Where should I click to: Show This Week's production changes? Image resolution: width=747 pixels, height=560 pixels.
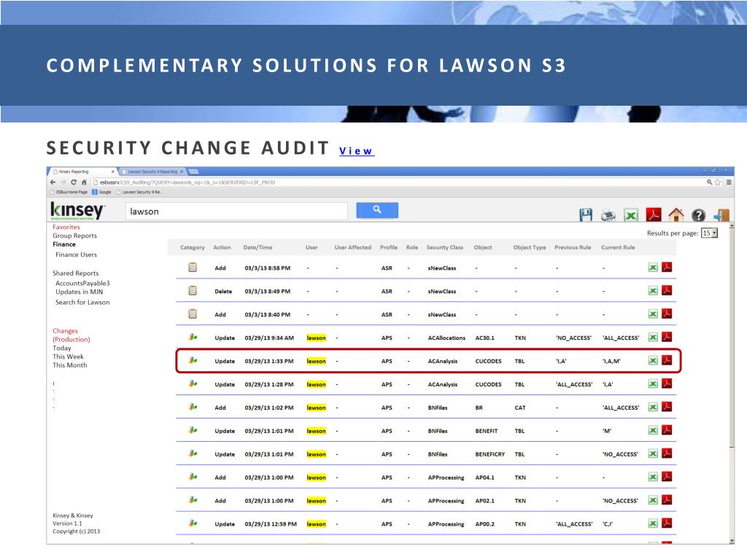[x=68, y=357]
